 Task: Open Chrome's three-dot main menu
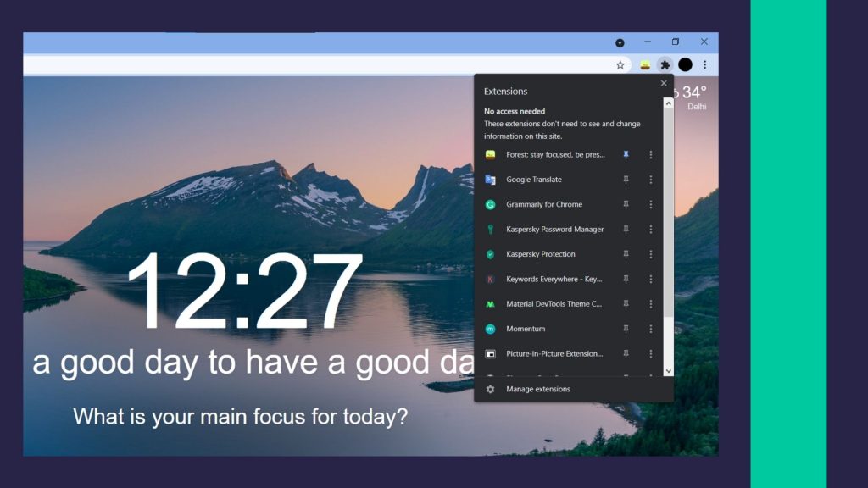click(x=704, y=65)
